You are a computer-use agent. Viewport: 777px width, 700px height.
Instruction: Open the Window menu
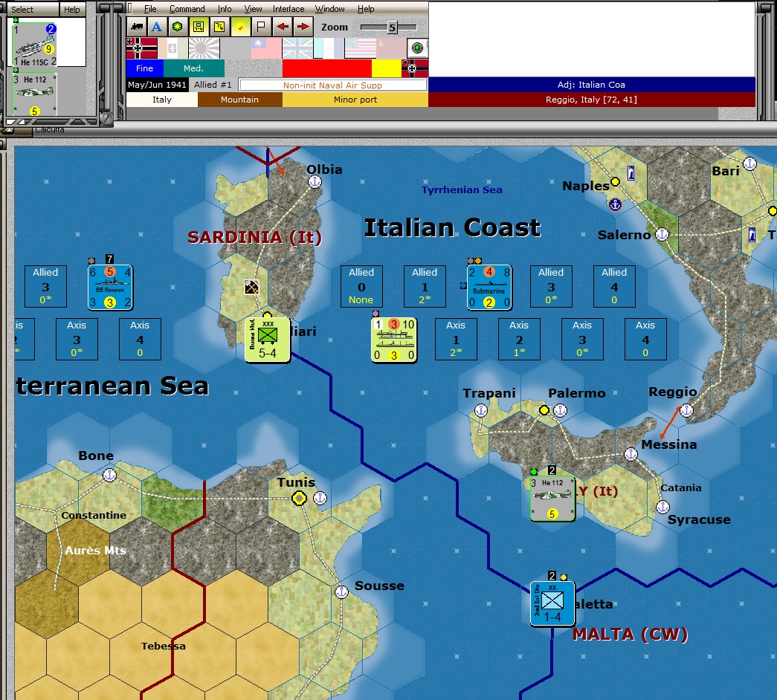pyautogui.click(x=329, y=9)
